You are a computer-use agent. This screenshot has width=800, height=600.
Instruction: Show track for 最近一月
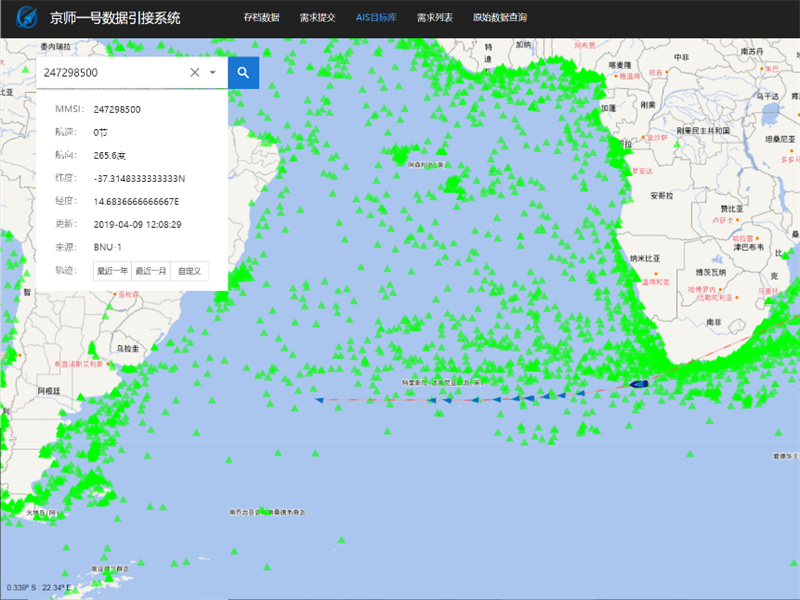151,271
